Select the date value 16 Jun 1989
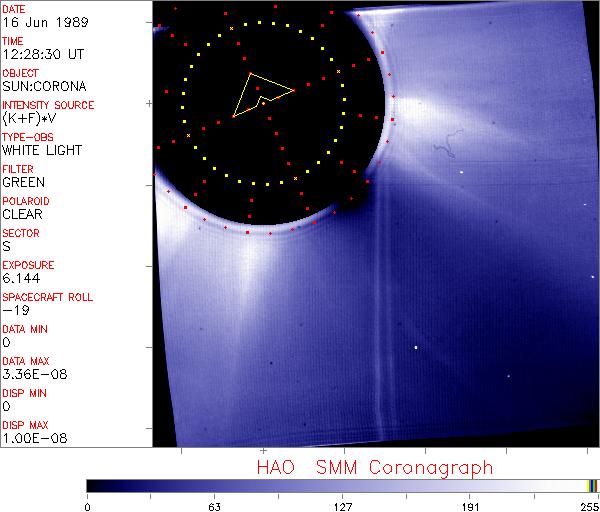Viewport: 600px width, 512px height. tap(34, 22)
